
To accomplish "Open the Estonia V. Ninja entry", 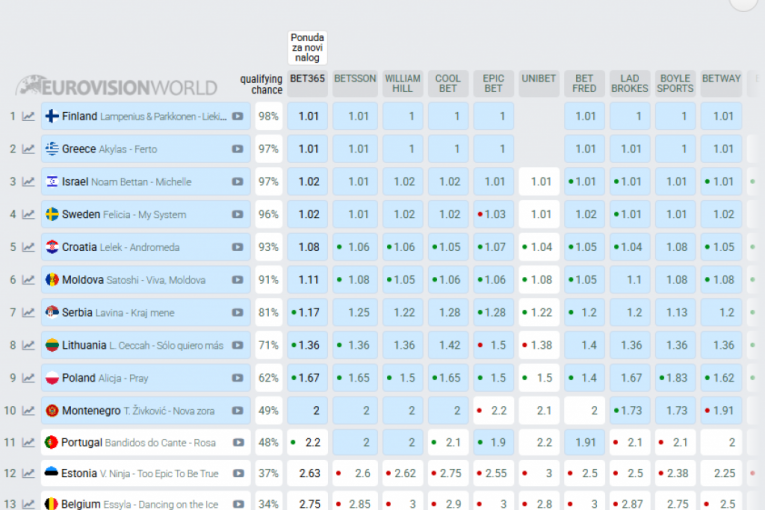I will [x=145, y=473].
